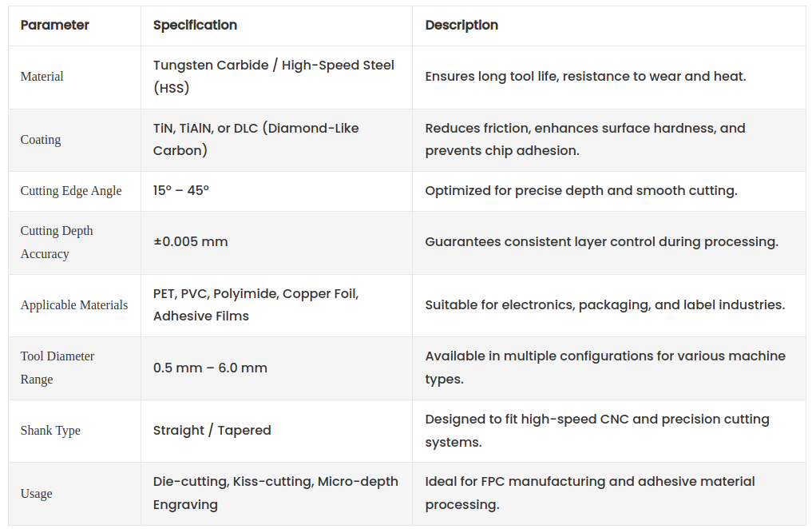Click the Description column header
Image resolution: width=812 pixels, height=529 pixels.
point(461,26)
